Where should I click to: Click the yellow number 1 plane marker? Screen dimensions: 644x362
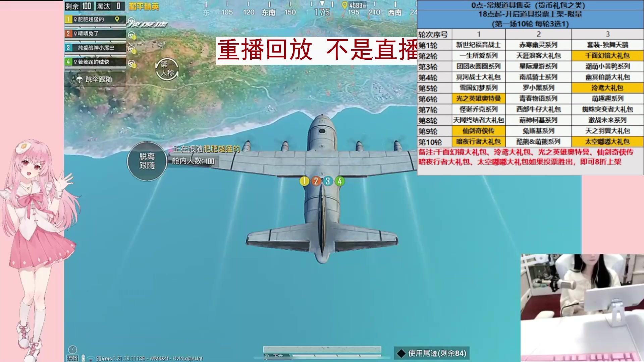(304, 181)
